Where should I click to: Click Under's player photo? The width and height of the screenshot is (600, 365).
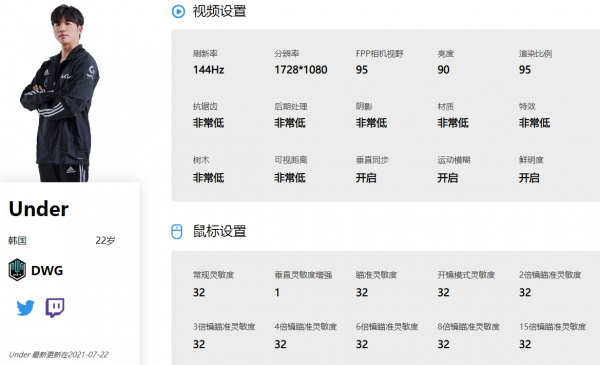[x=61, y=93]
